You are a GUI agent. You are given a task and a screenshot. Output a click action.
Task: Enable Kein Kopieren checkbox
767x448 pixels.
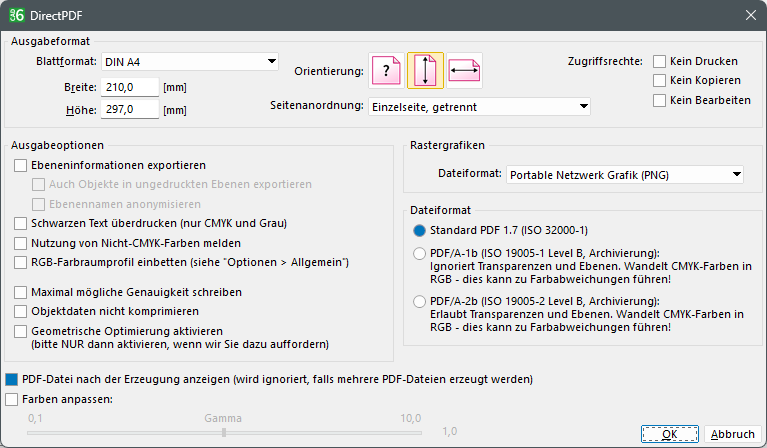[x=659, y=80]
